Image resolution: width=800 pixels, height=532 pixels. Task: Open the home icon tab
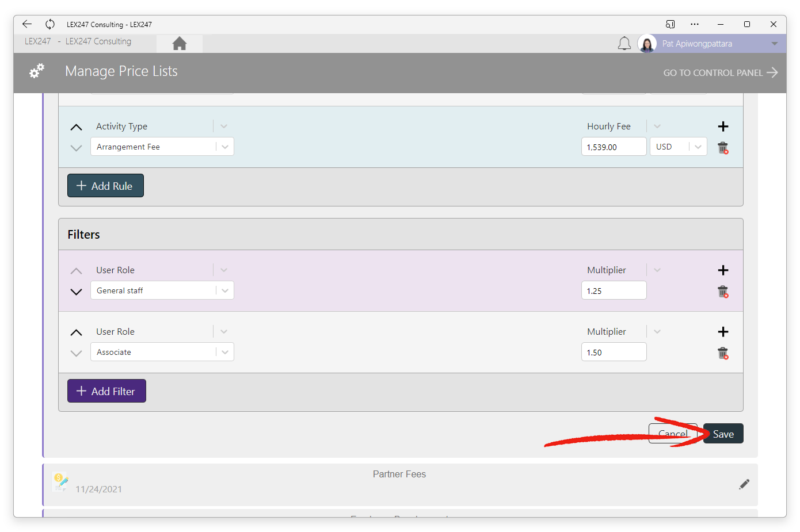[179, 44]
